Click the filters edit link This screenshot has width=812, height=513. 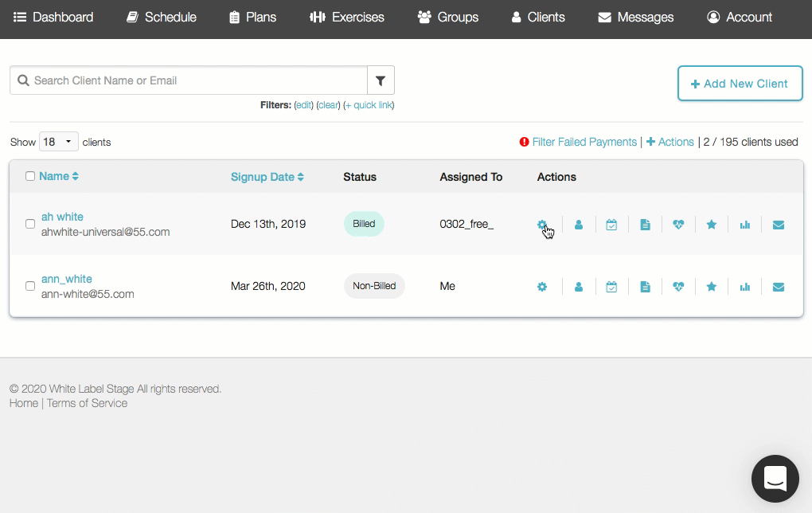(x=303, y=105)
